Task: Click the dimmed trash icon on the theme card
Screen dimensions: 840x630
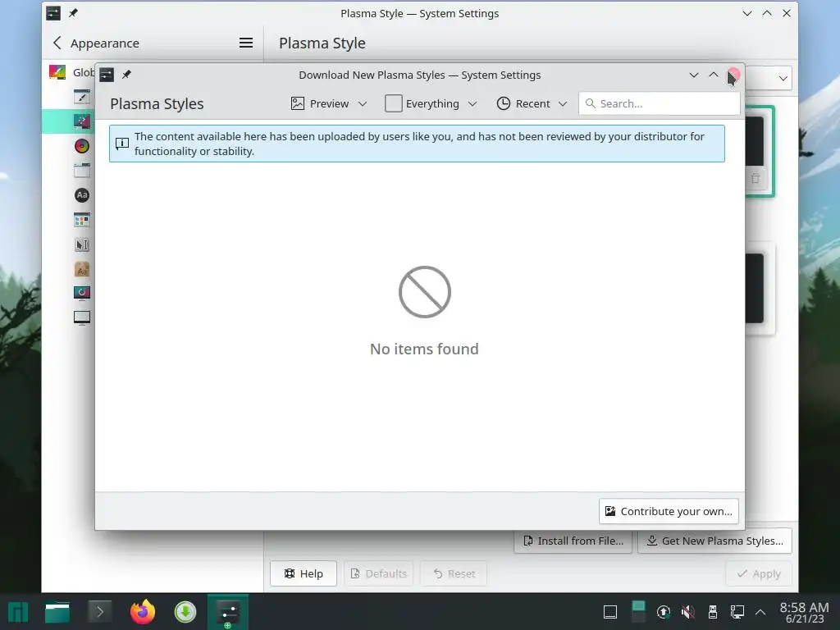Action: tap(756, 178)
